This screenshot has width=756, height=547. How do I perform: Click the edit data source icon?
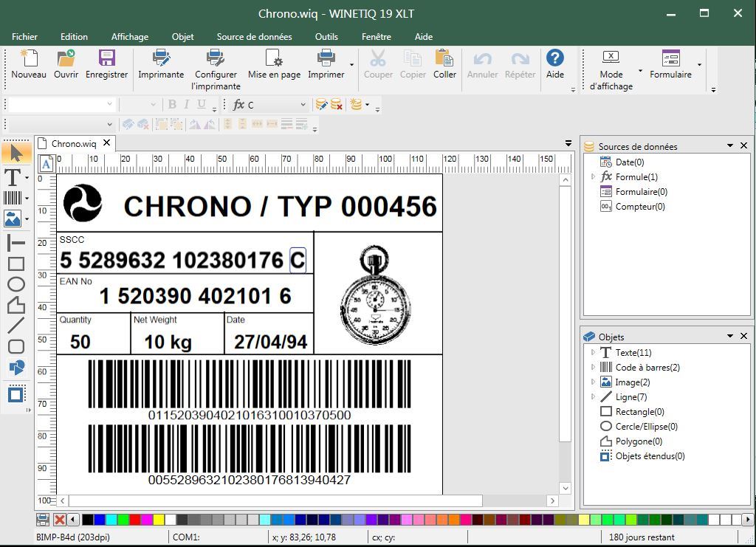point(321,104)
